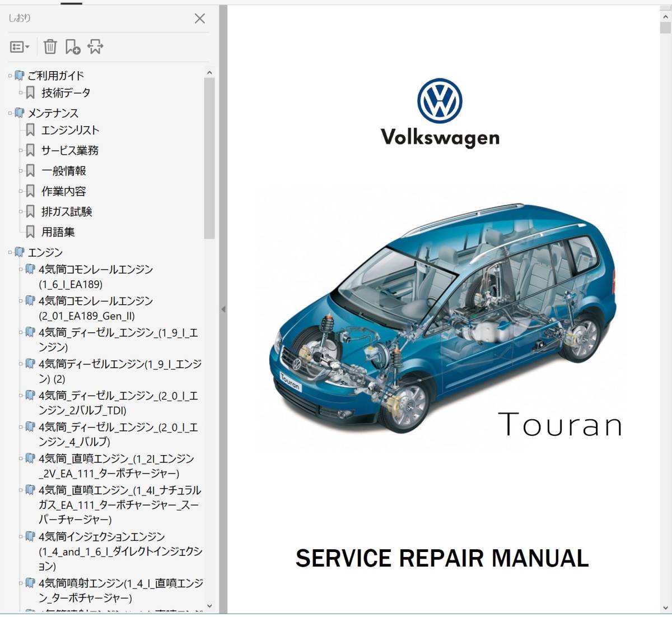This screenshot has height=617, width=672.
Task: Open the bookmark options menu icon
Action: point(20,47)
